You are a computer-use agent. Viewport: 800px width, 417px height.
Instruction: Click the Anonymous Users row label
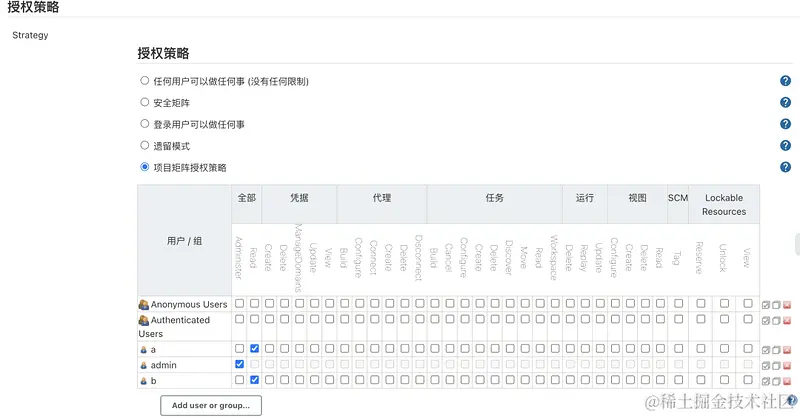[x=189, y=305]
